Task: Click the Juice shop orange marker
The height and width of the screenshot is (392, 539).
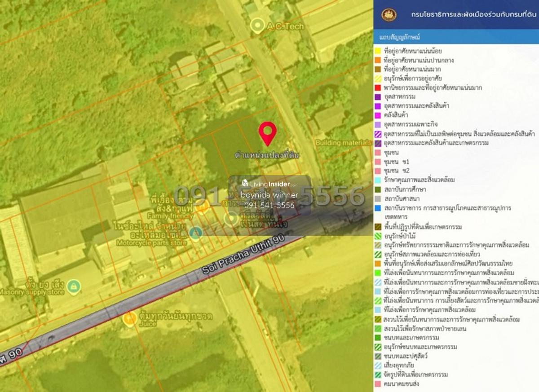Action: [129, 319]
